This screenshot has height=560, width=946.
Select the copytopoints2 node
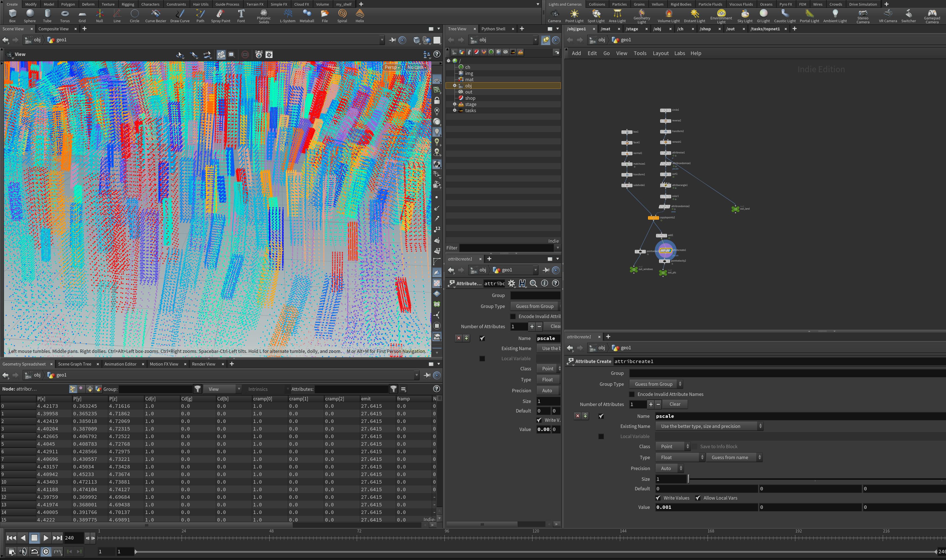pyautogui.click(x=653, y=218)
